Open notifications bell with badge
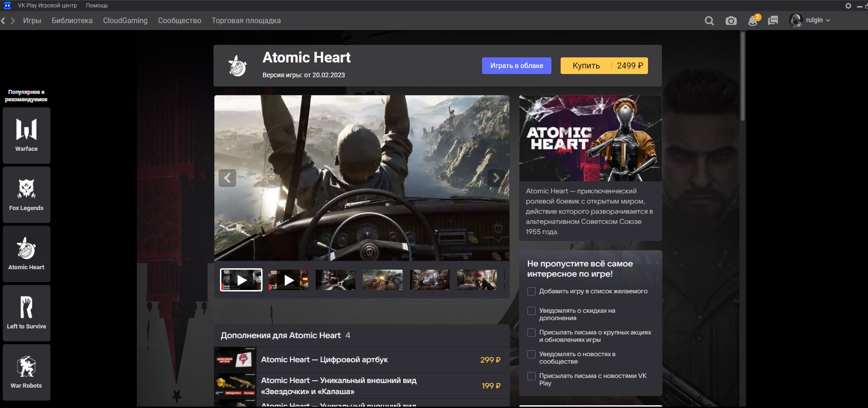Screen dimensions: 868x408 (x=753, y=20)
